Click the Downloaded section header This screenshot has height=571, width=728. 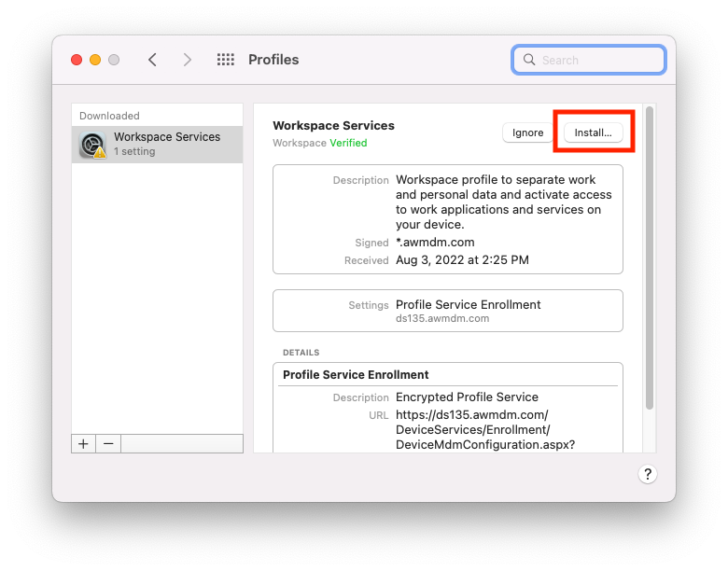tap(109, 116)
